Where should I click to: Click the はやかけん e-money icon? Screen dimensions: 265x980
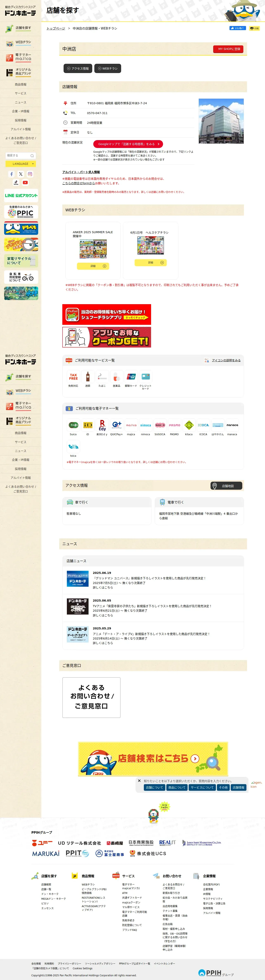pyautogui.click(x=218, y=425)
